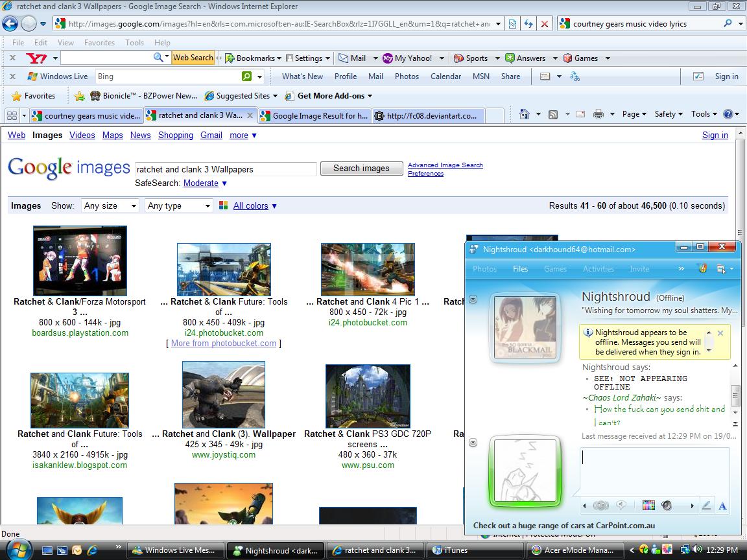Click the IE Refresh page icon
The width and height of the screenshot is (747, 560).
click(x=528, y=24)
